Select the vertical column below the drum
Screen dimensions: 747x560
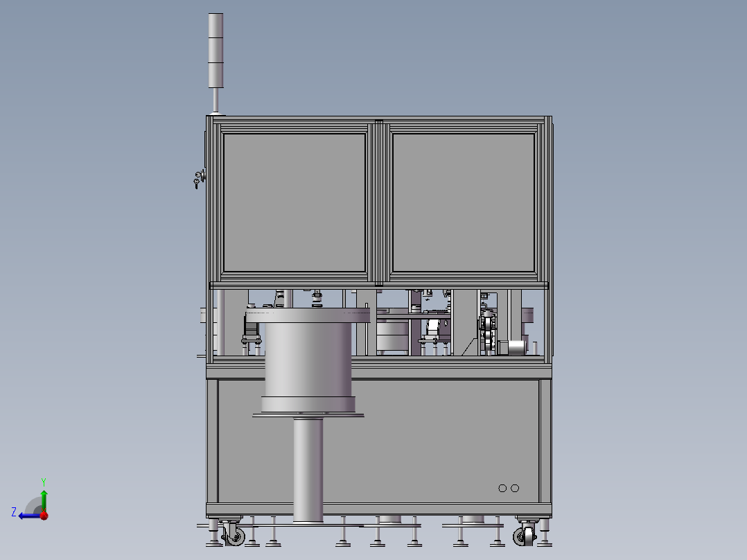tap(308, 469)
